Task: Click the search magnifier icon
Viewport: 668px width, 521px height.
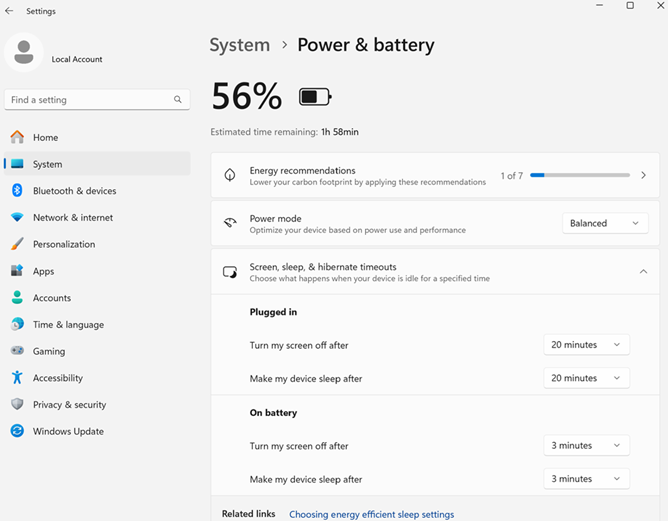Action: (178, 99)
